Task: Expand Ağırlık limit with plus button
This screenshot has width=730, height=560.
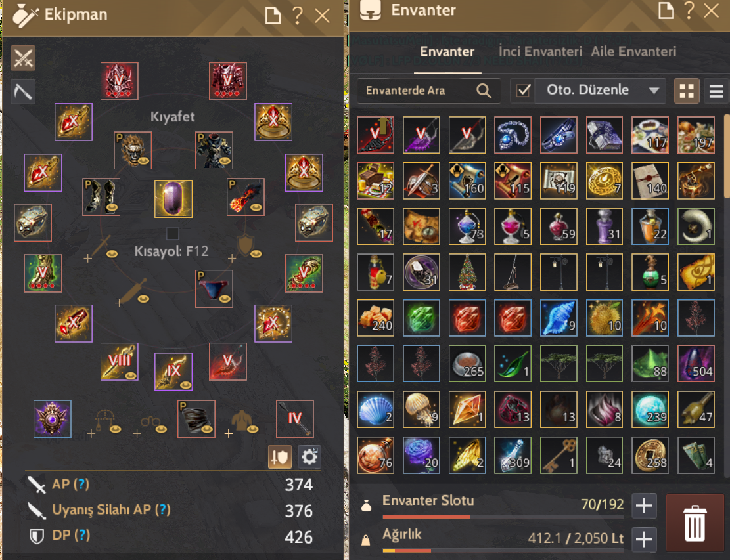Action: (644, 540)
